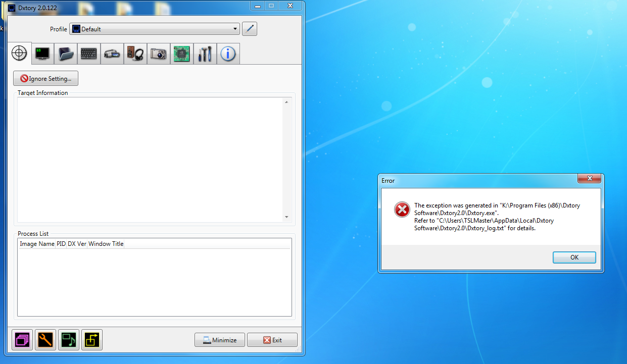Open the Folder settings tab
The width and height of the screenshot is (627, 364).
tap(66, 54)
